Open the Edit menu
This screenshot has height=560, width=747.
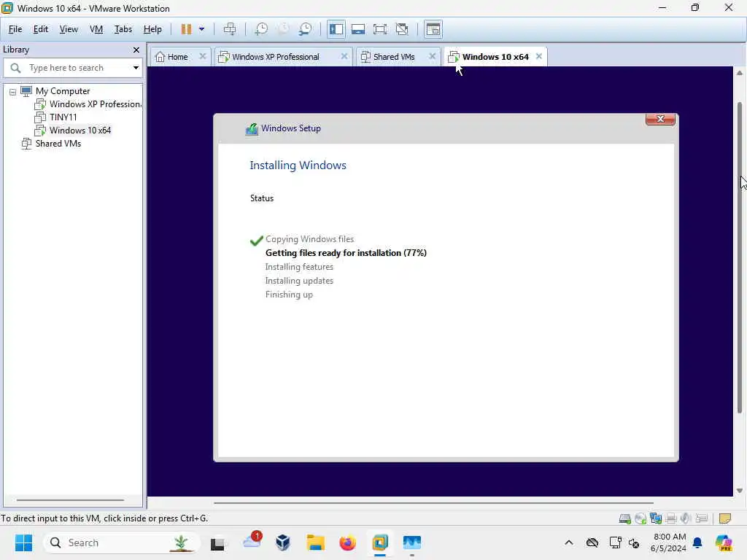[x=41, y=29]
